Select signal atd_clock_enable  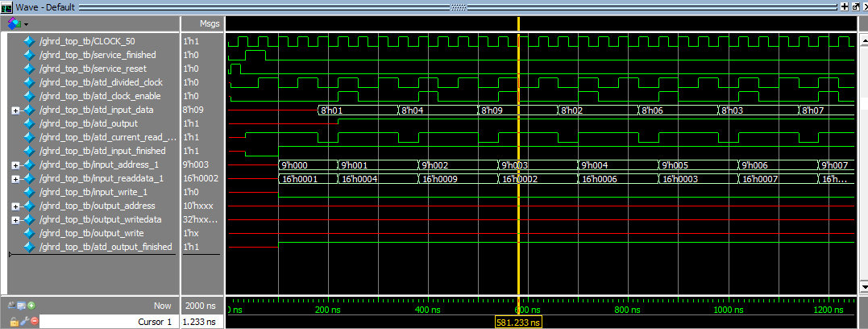coord(101,97)
